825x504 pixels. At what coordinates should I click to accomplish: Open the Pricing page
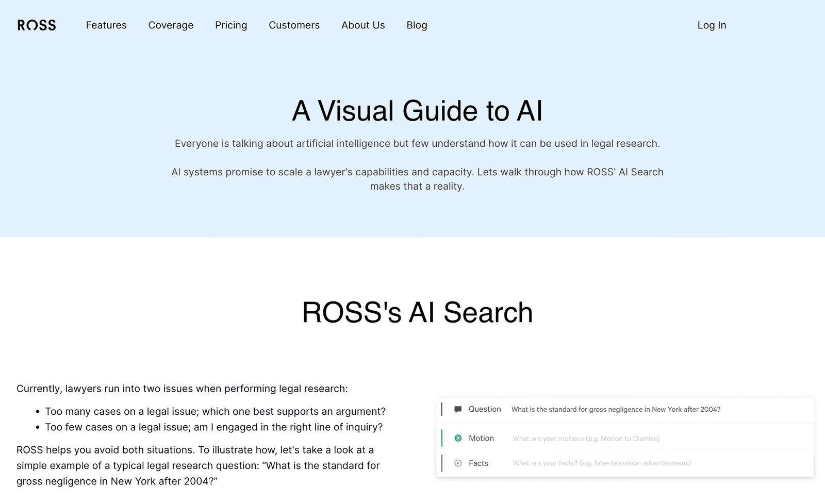[231, 25]
